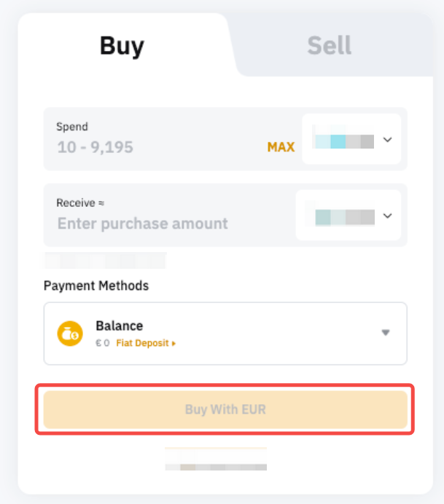Click the chevron beside the Spend currency
The height and width of the screenshot is (504, 444).
(x=387, y=140)
